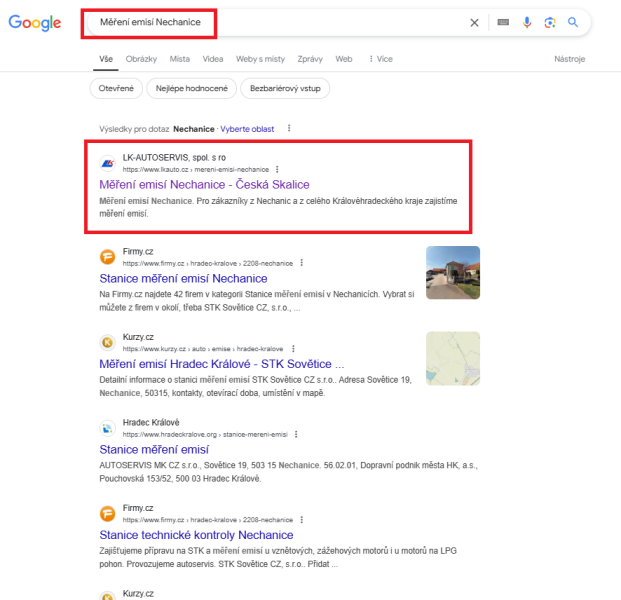This screenshot has height=600, width=621.
Task: Click the Vyberte oblast link
Action: tap(247, 129)
